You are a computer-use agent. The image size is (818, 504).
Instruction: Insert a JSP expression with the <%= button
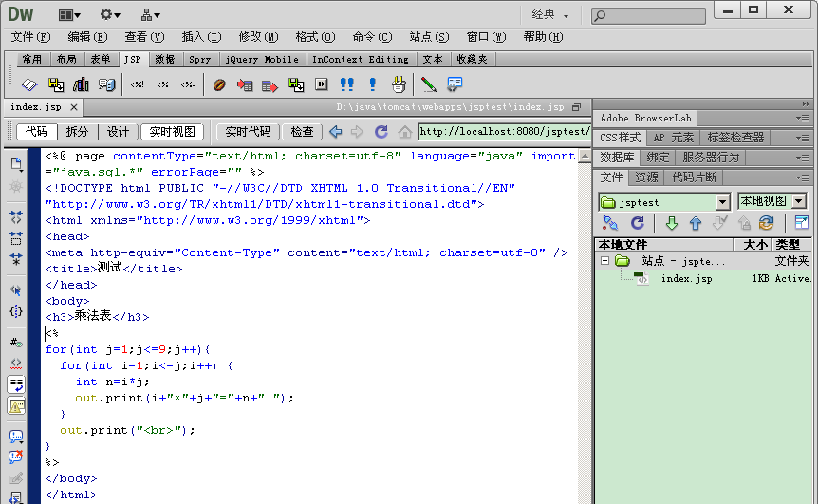pos(188,84)
